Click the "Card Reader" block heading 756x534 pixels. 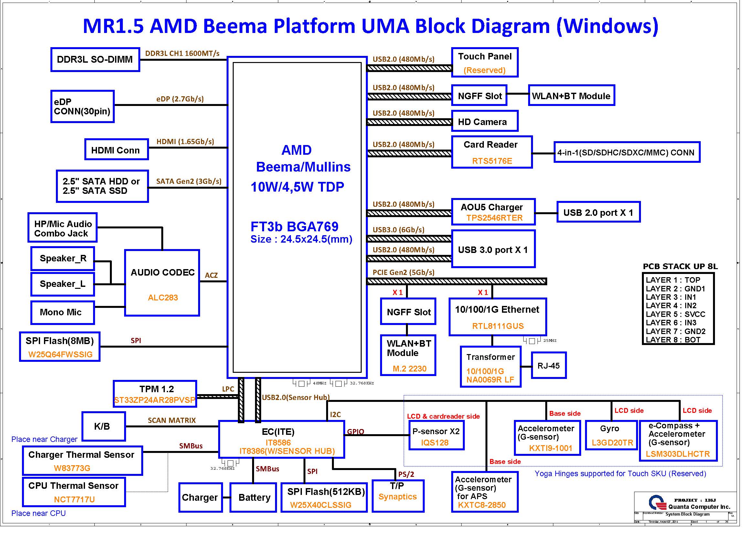point(490,145)
